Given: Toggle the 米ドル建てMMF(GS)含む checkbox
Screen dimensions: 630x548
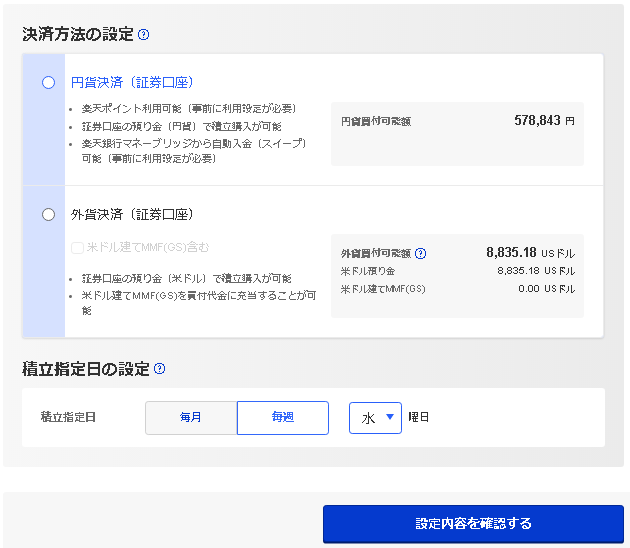Looking at the screenshot, I should coord(77,247).
